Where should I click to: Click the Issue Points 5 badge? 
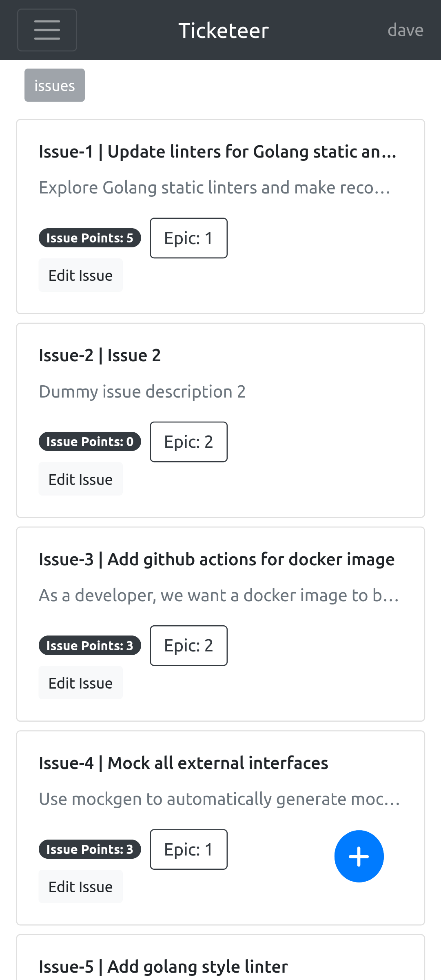pos(90,238)
